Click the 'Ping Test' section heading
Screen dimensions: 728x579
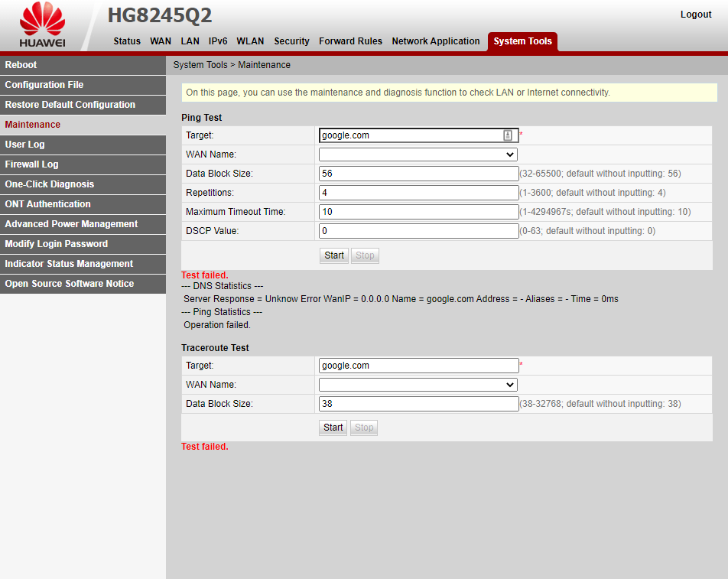(x=202, y=118)
